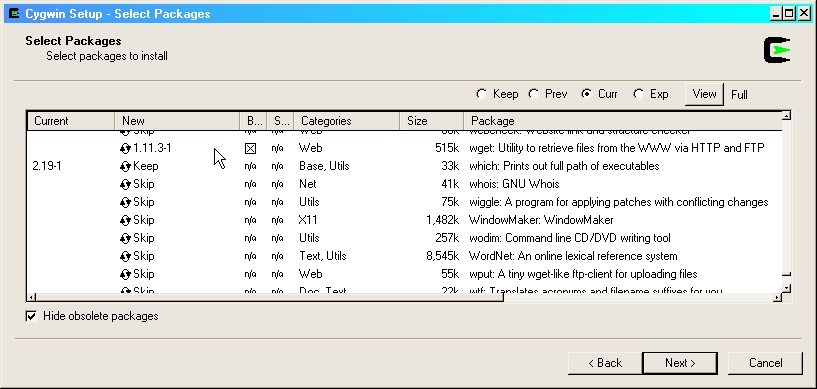Click the cycle icon next to Keep for which
Image resolution: width=817 pixels, height=389 pixels.
pyautogui.click(x=125, y=167)
